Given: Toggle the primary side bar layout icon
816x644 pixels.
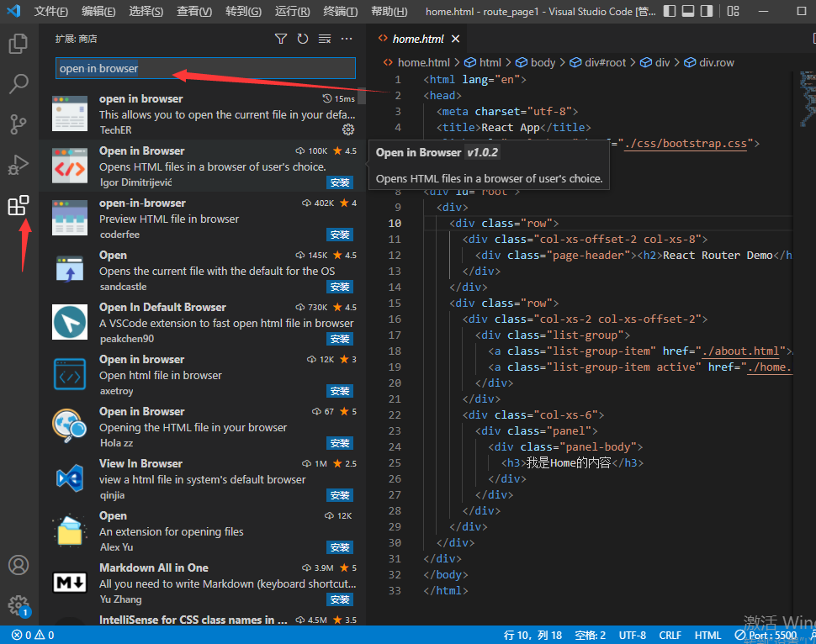Looking at the screenshot, I should 670,11.
